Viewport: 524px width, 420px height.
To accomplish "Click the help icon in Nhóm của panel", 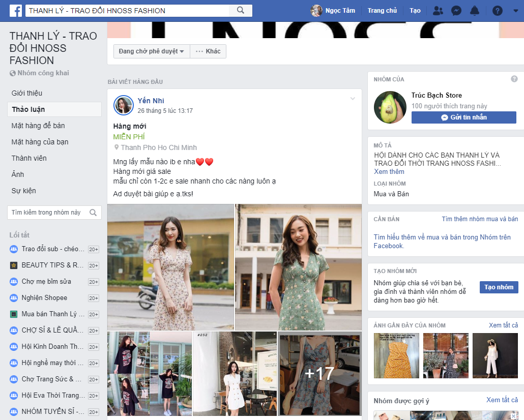I will (514, 79).
